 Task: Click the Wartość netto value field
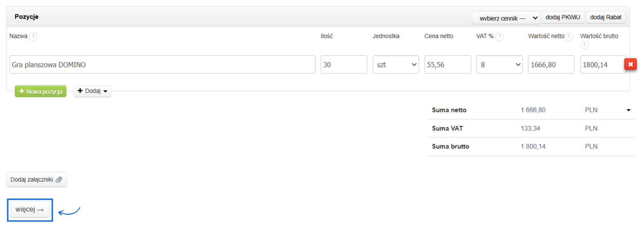pos(551,64)
